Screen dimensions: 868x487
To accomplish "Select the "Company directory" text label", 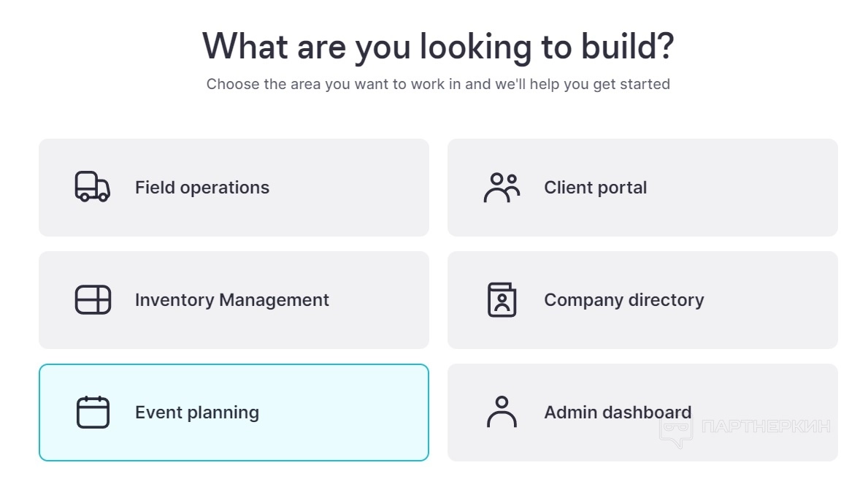I will tap(623, 300).
